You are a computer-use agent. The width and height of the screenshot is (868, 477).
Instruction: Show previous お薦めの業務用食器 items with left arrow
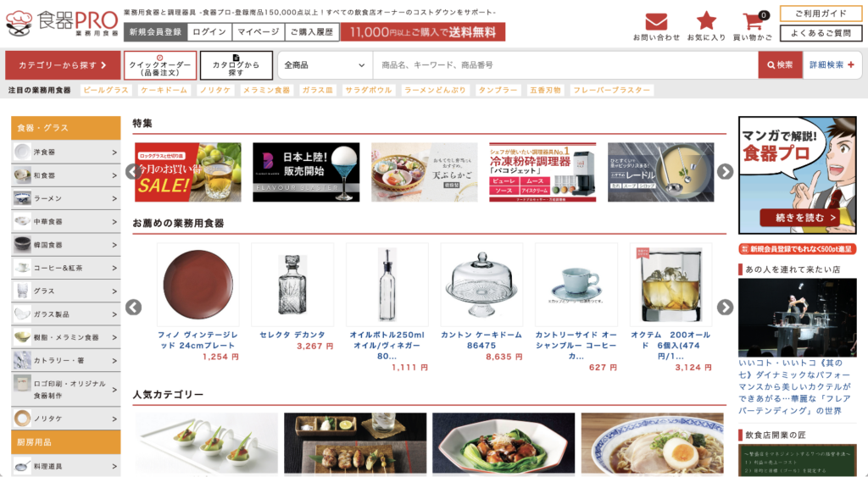pos(133,307)
